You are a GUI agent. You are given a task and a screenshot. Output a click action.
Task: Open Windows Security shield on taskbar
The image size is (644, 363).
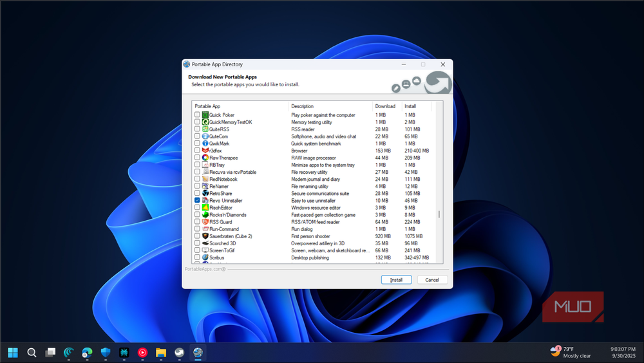(106, 352)
